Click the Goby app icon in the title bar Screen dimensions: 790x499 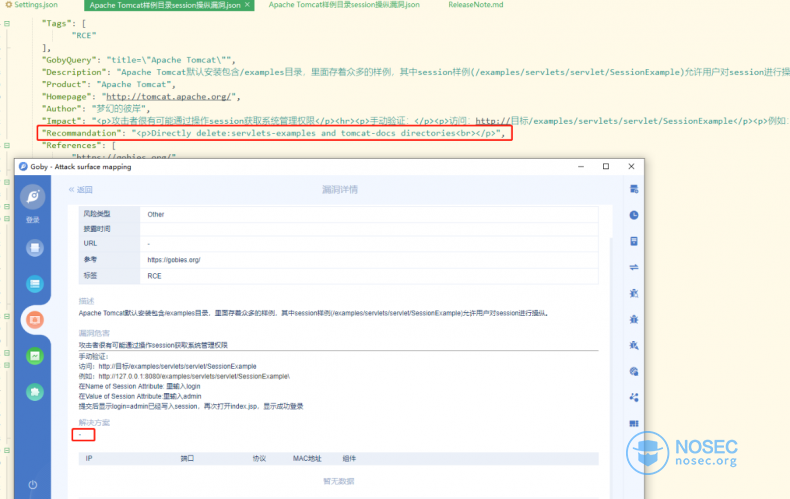[x=23, y=166]
